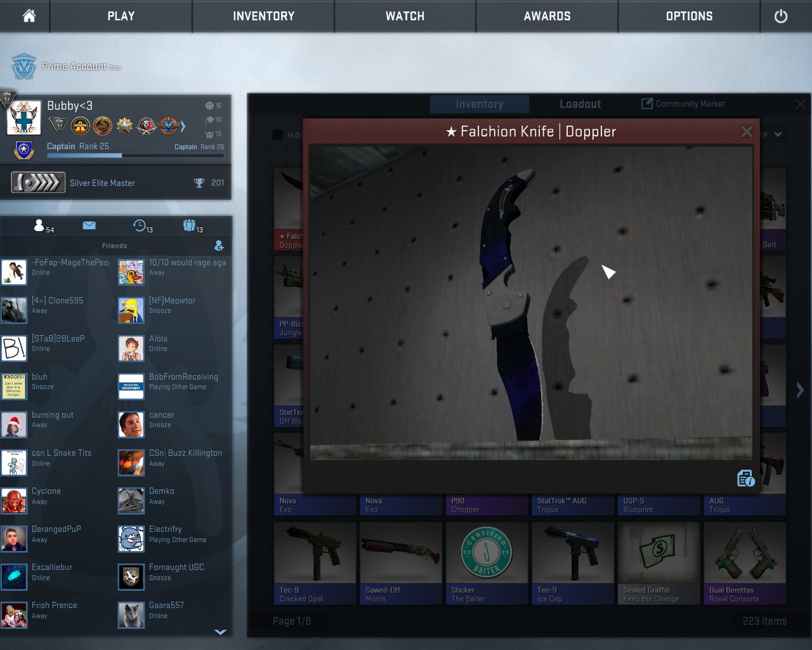Select friend bluh
The image size is (812, 650).
point(57,386)
